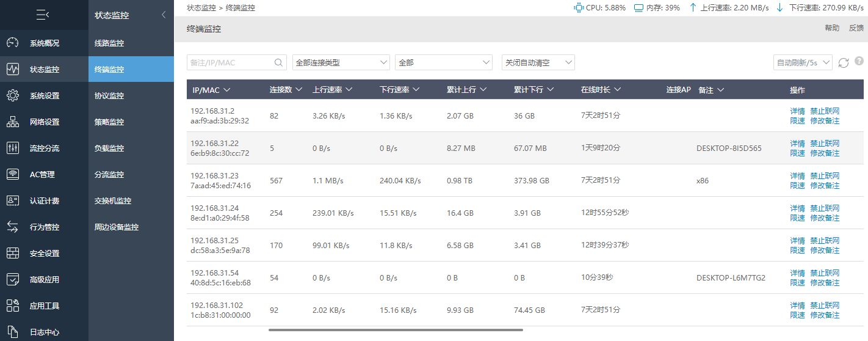This screenshot has height=341, width=868.
Task: Open the 系统概况 dashboard icon
Action: tap(13, 43)
